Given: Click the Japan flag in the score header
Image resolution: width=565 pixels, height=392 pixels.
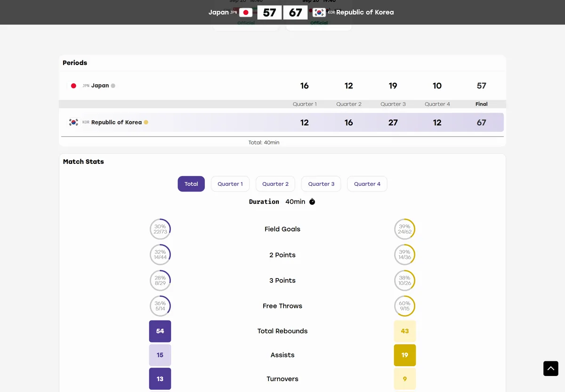Looking at the screenshot, I should click(246, 13).
